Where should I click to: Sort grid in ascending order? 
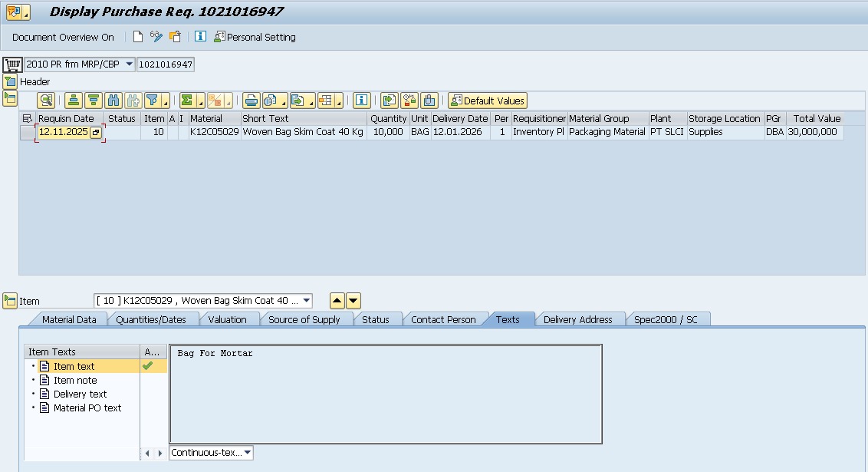coord(74,101)
